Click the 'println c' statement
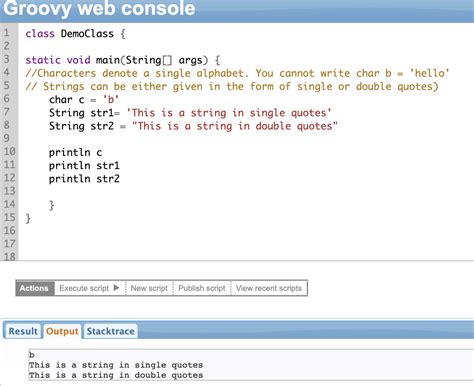Viewport: 474px width, 386px height. (x=75, y=153)
